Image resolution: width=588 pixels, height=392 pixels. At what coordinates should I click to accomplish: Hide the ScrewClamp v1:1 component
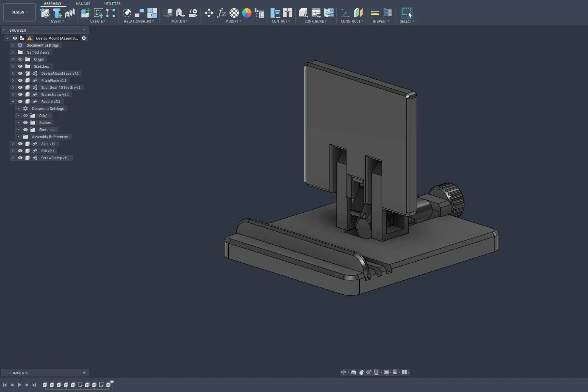click(20, 158)
